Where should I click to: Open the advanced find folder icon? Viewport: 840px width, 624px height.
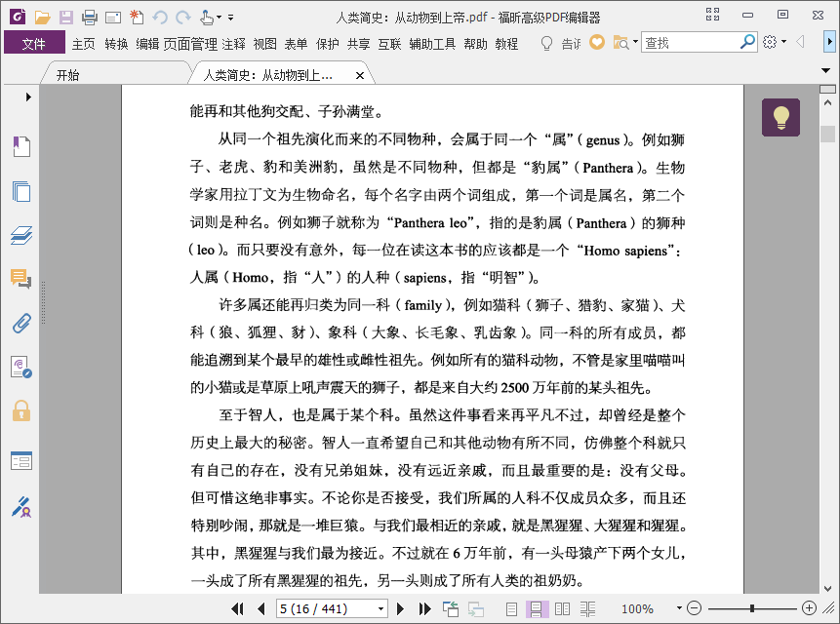tap(620, 42)
